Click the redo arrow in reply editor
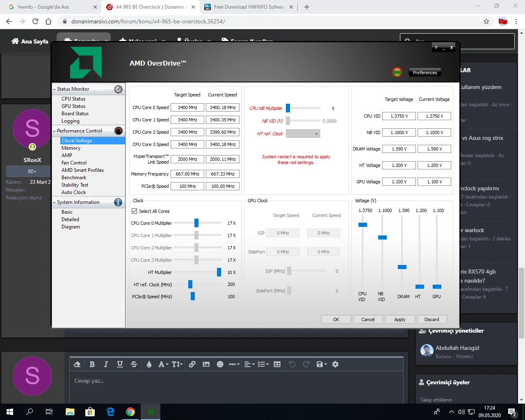This screenshot has width=525, height=420. (306, 364)
